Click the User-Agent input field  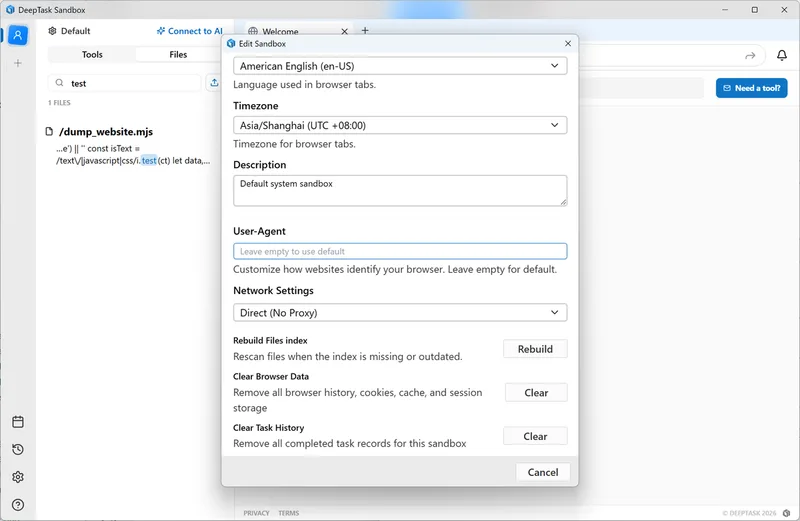[x=399, y=252]
